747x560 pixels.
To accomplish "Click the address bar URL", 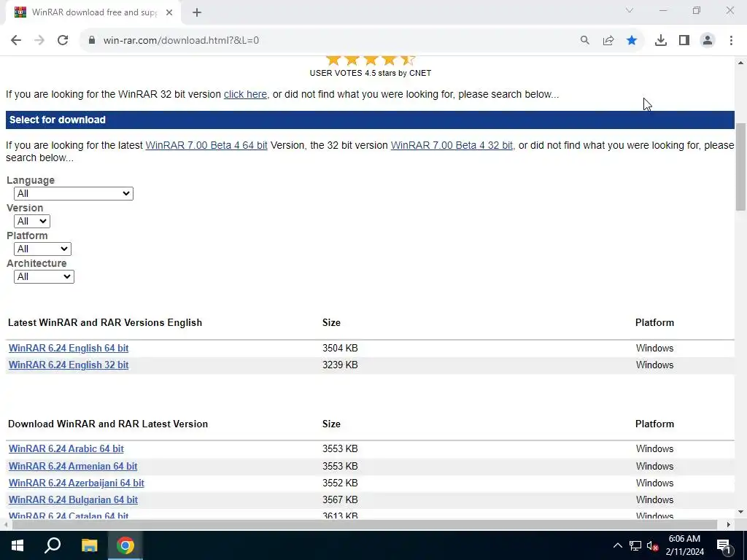I will [181, 41].
